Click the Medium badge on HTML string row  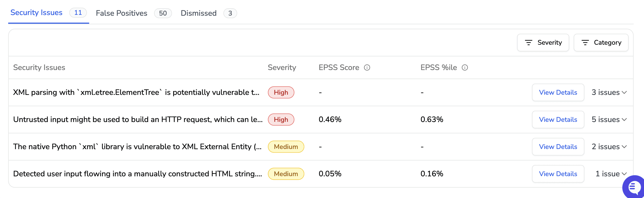[x=286, y=174]
